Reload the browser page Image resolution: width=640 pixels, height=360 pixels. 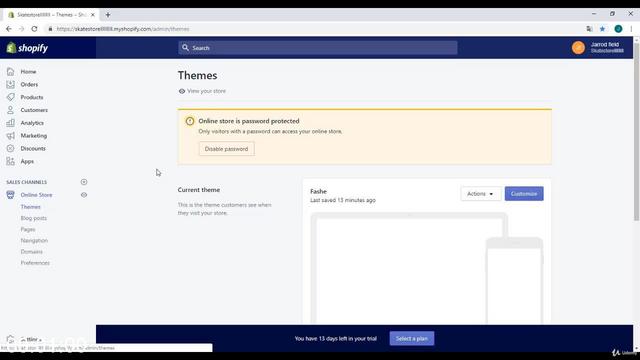pyautogui.click(x=34, y=29)
